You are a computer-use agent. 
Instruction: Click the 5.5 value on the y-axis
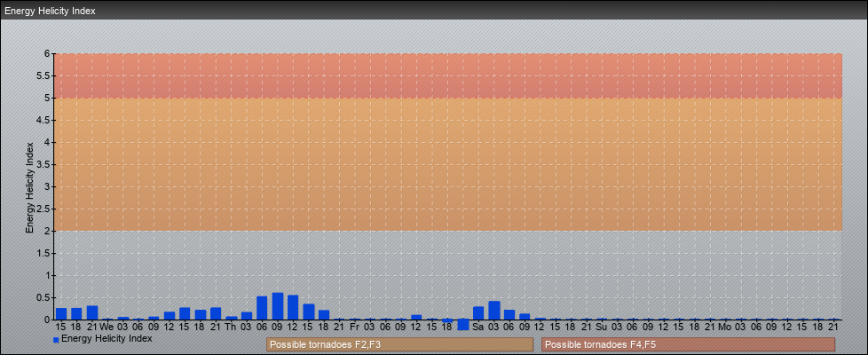tap(43, 75)
